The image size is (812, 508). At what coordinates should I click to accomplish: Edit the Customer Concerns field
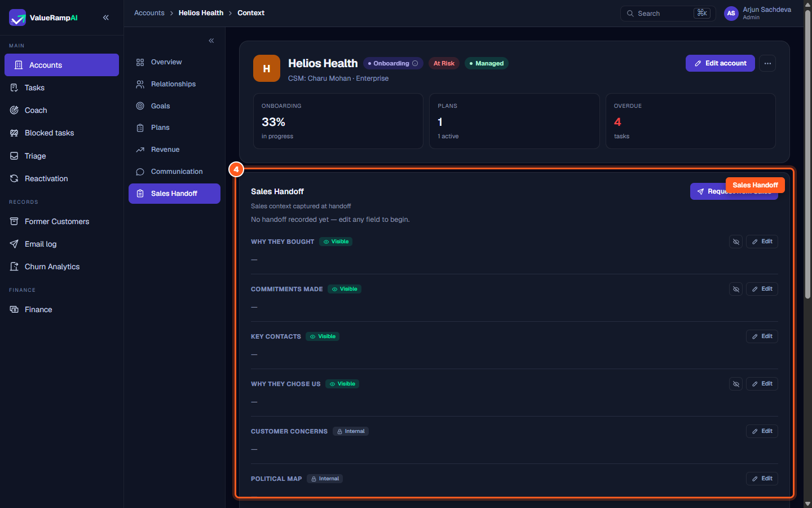[762, 431]
